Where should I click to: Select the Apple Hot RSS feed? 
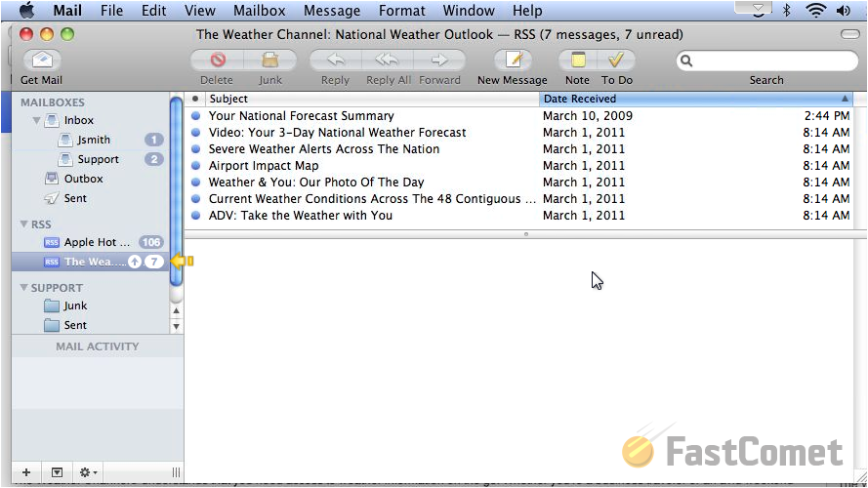pos(90,242)
